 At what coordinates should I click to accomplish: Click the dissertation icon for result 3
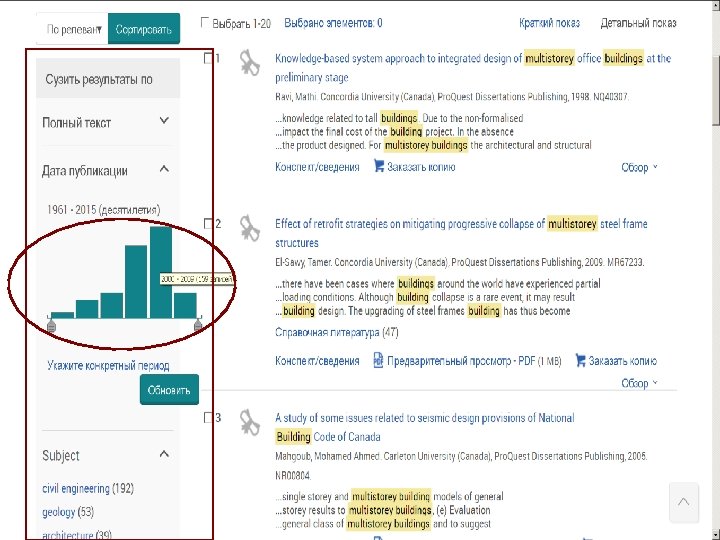250,422
